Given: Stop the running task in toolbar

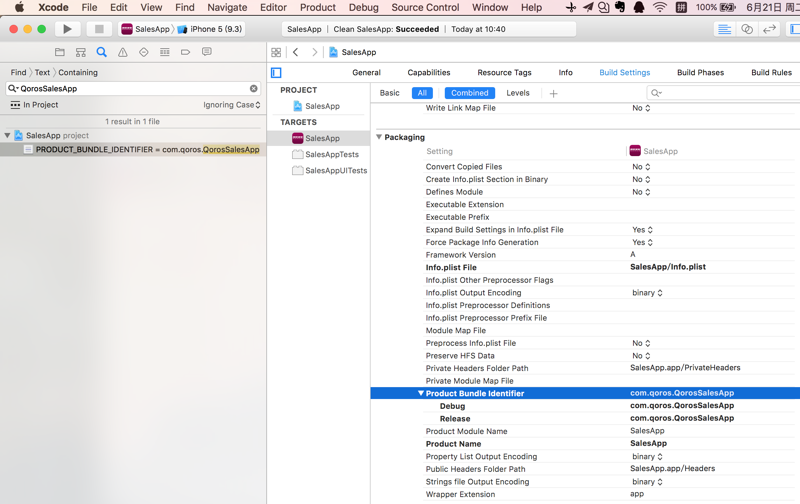Looking at the screenshot, I should [x=99, y=29].
